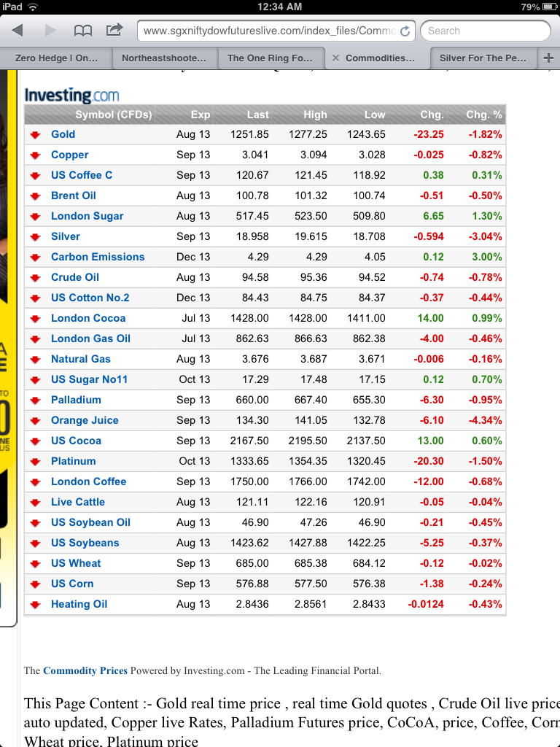Click red down arrow beside Crude Oil

(x=35, y=278)
